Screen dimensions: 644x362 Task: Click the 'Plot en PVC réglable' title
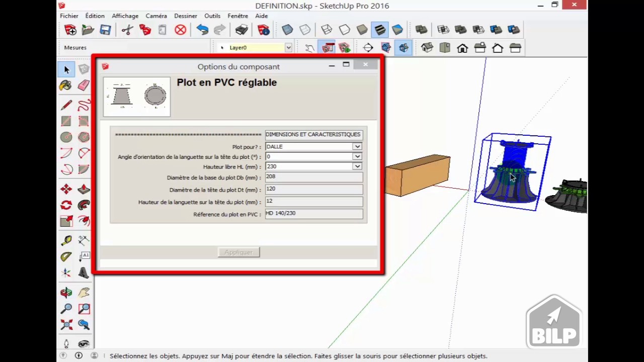point(226,82)
